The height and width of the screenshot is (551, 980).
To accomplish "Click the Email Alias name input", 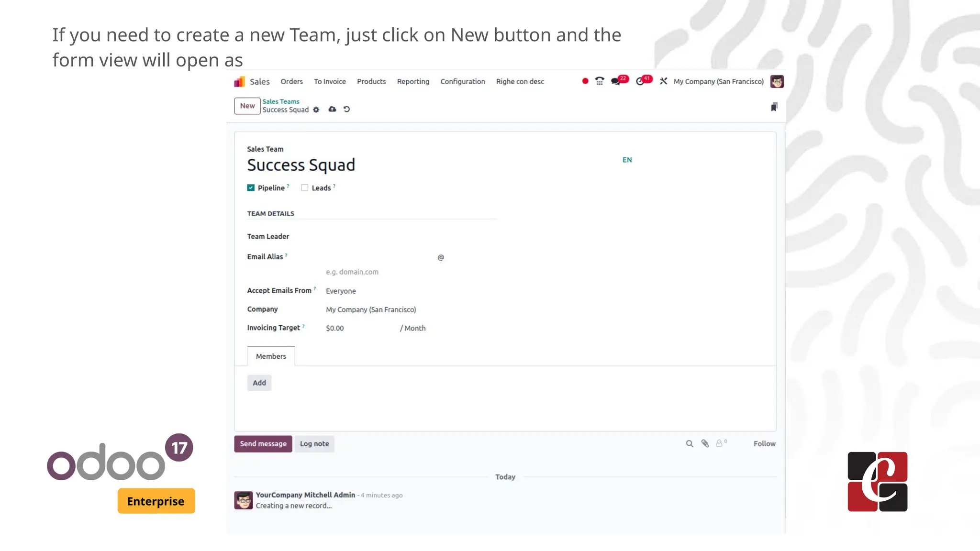I will point(380,257).
